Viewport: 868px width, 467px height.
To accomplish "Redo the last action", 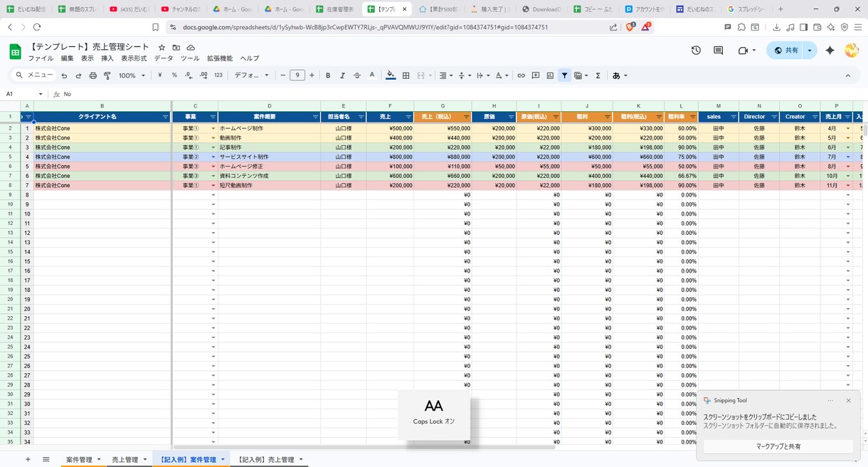I will (x=78, y=75).
